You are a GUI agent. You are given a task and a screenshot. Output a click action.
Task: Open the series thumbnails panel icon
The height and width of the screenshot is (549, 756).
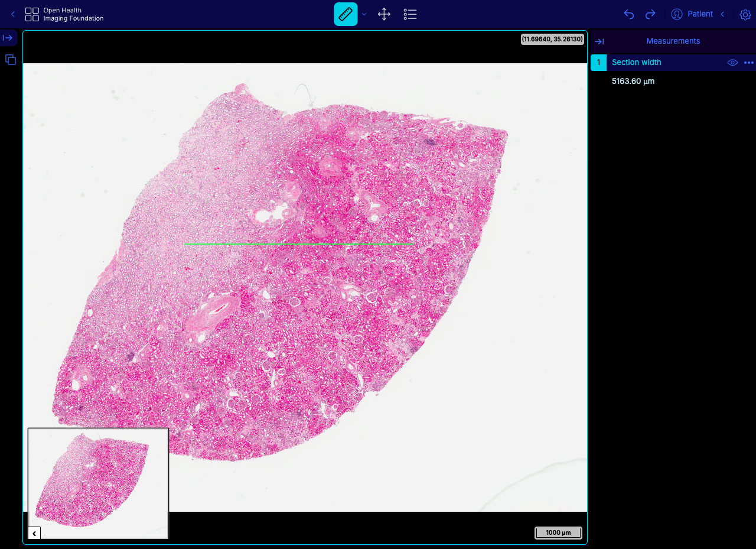click(10, 59)
